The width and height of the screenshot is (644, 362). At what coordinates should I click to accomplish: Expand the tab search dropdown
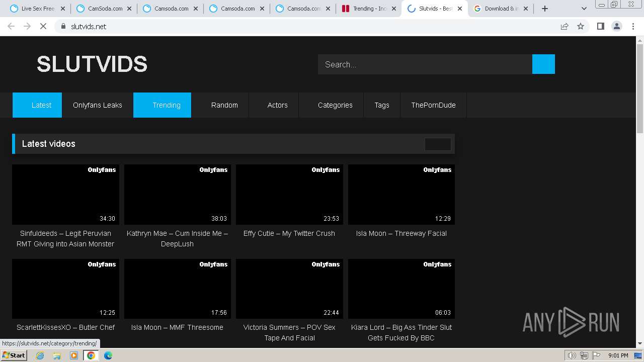pos(584,9)
